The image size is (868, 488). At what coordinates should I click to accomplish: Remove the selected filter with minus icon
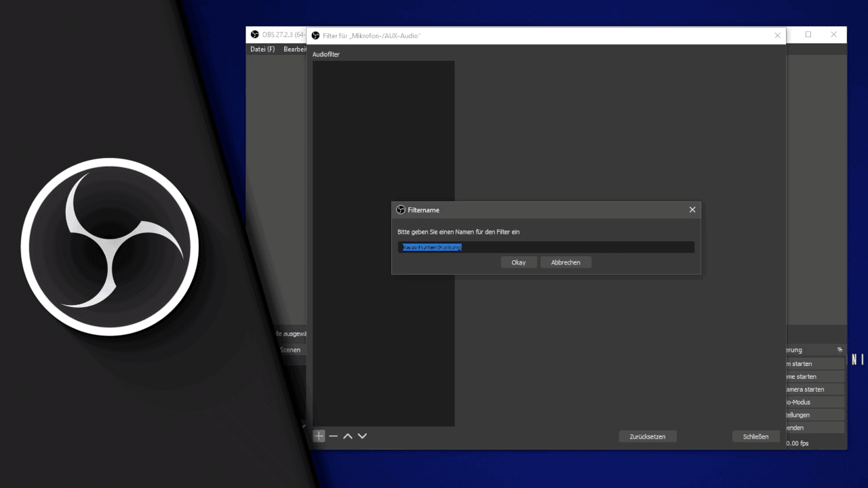pos(333,436)
